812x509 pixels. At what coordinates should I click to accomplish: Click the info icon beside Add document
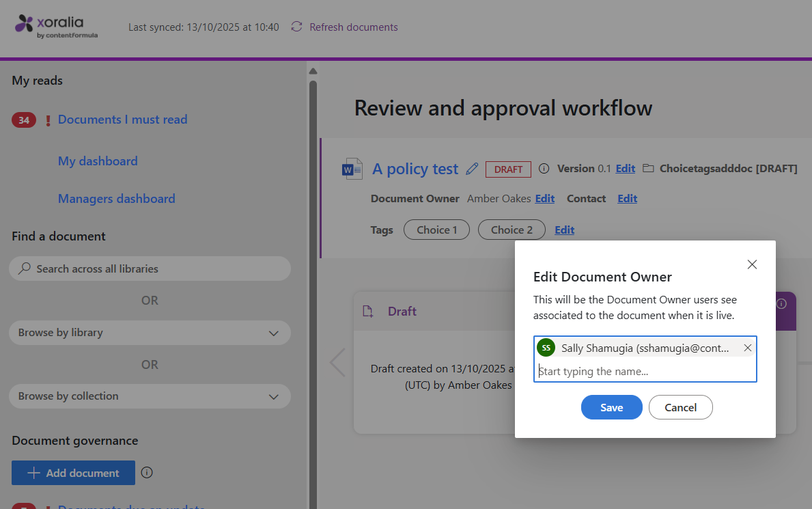pyautogui.click(x=147, y=472)
